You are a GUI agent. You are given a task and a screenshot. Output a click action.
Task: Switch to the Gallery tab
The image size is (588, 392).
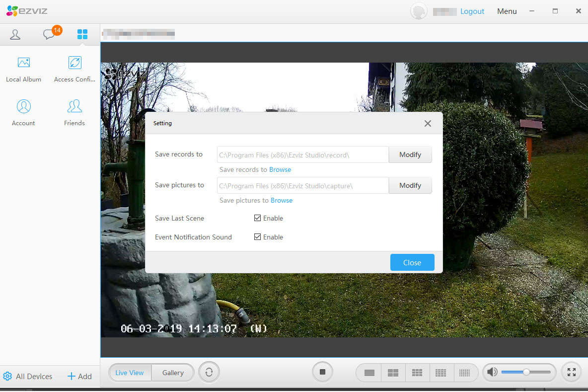(x=173, y=373)
